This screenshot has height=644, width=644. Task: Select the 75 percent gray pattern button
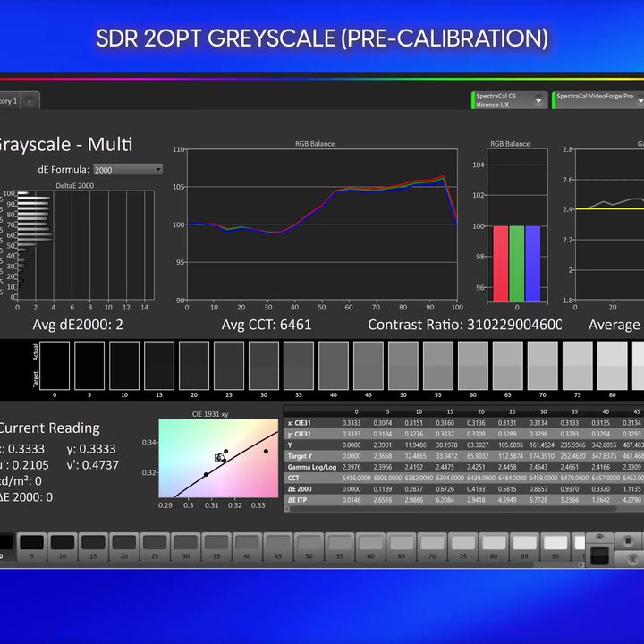[463, 547]
